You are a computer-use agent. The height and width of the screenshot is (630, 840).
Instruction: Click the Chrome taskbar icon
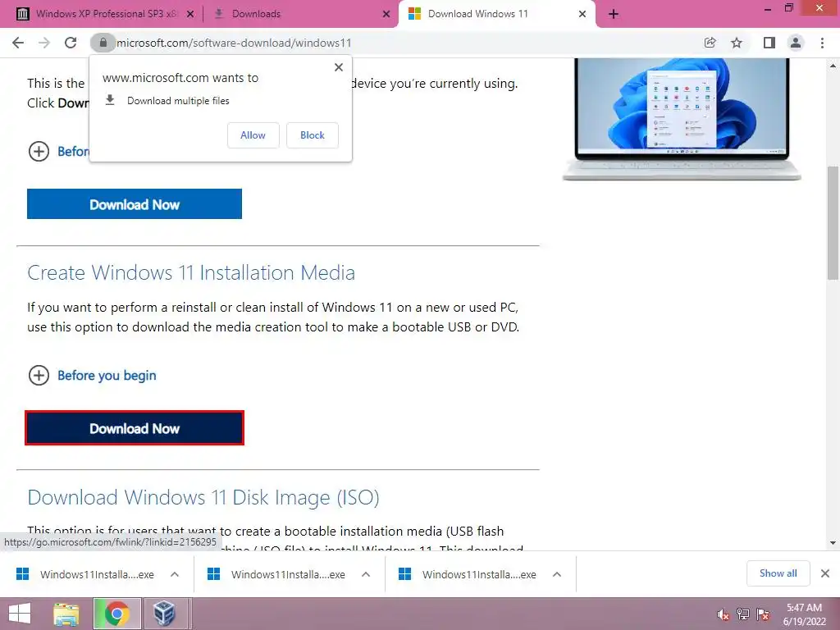pos(117,614)
